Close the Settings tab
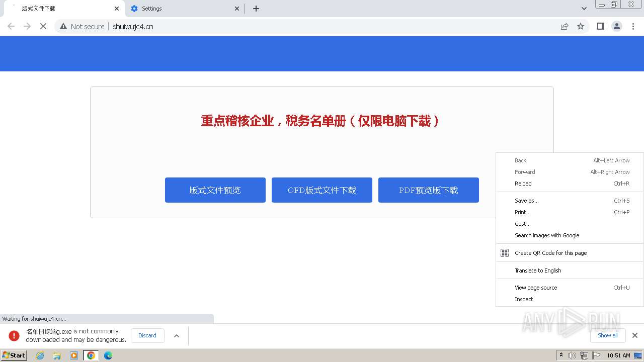The image size is (644, 362). coord(237,9)
